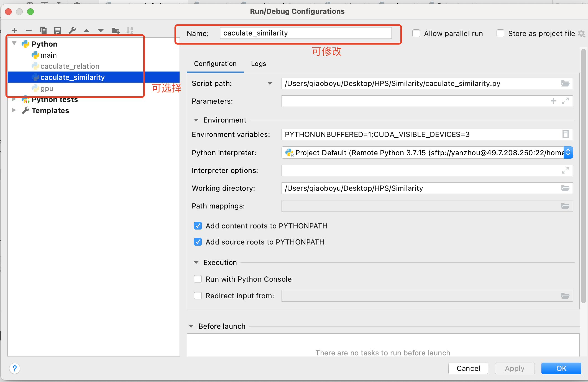The height and width of the screenshot is (382, 588).
Task: Click the edit templates wrench icon
Action: (72, 30)
